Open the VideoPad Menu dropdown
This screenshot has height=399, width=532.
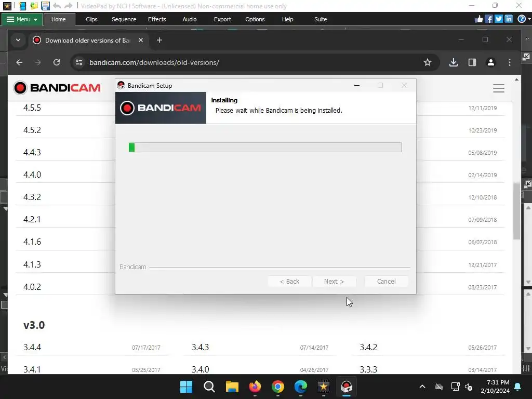pyautogui.click(x=22, y=19)
